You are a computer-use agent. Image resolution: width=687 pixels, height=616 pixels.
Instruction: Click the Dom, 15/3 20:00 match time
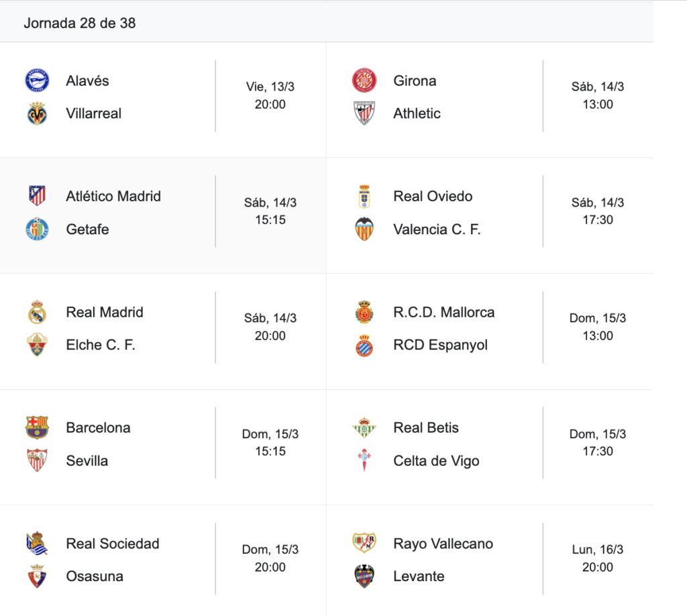270,558
